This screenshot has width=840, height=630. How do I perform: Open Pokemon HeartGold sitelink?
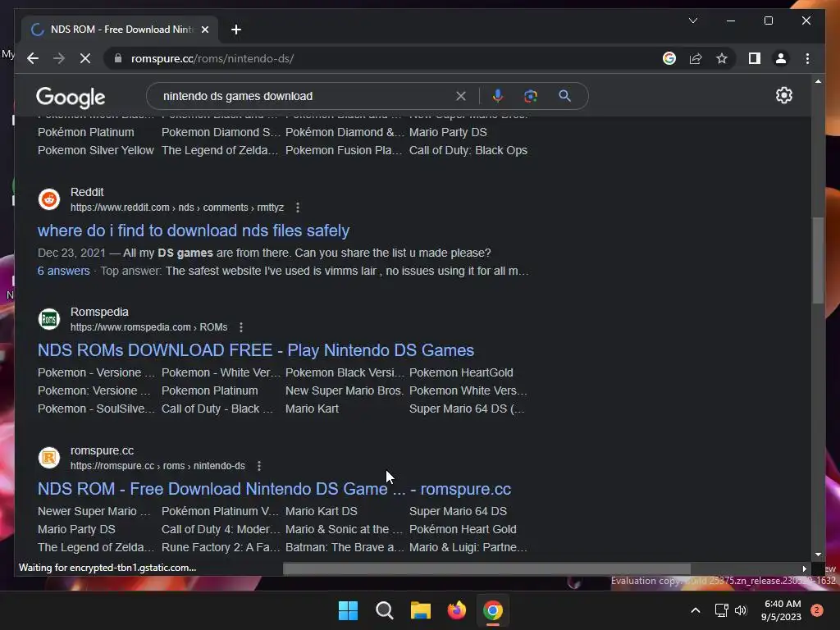click(x=461, y=372)
